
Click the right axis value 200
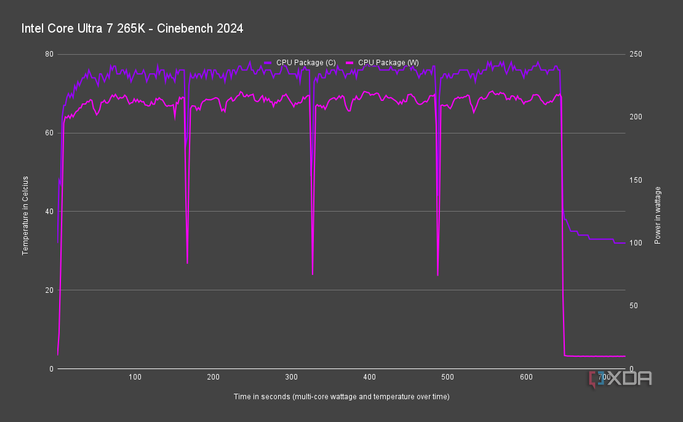636,117
